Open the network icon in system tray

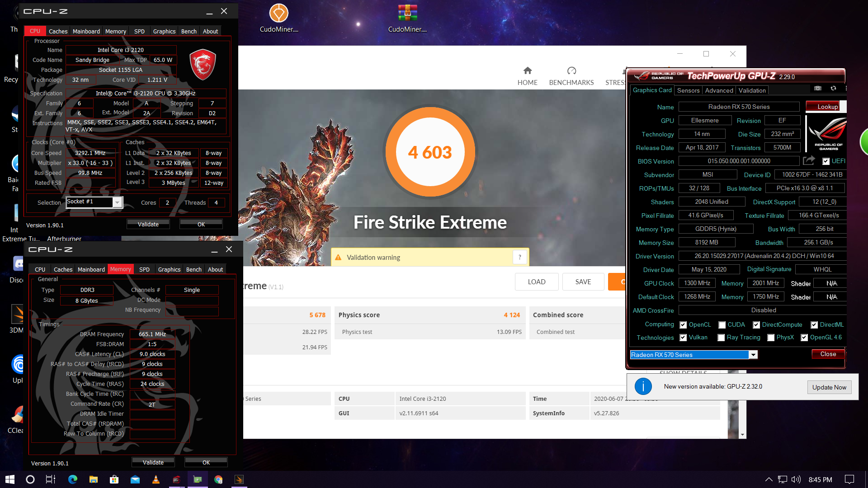tap(783, 479)
